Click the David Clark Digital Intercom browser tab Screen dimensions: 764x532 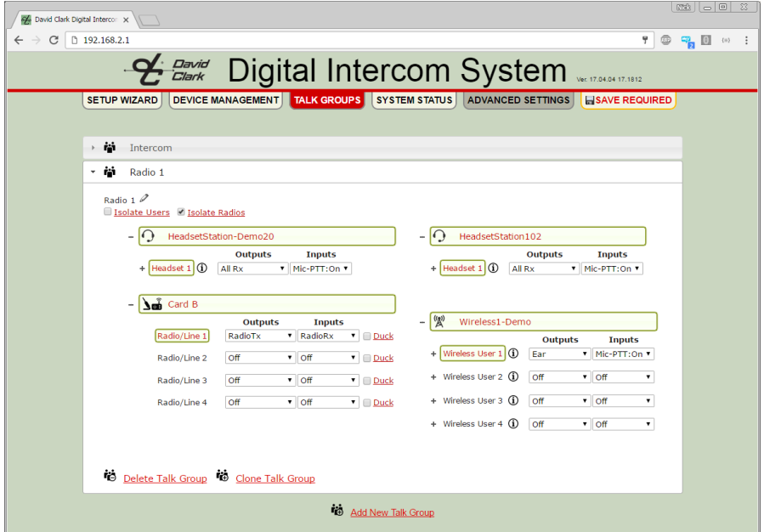[76, 20]
